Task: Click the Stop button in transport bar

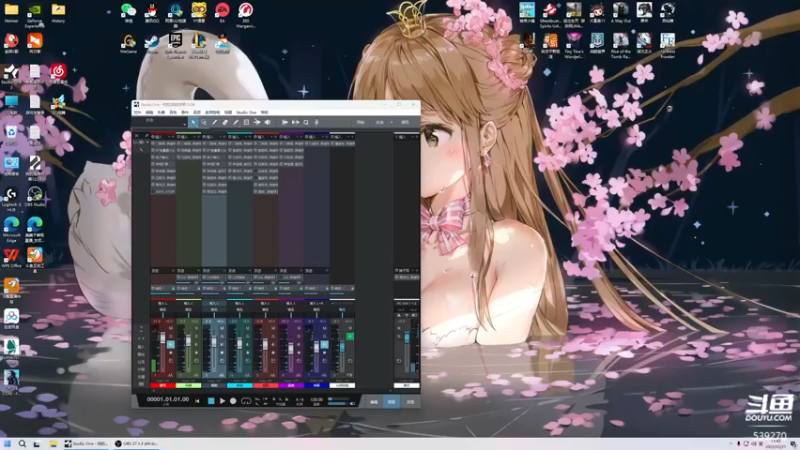Action: (x=211, y=401)
